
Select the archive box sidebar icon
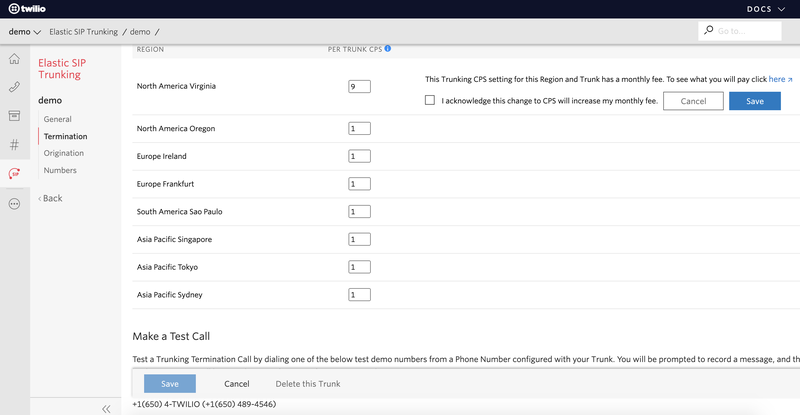(x=14, y=116)
